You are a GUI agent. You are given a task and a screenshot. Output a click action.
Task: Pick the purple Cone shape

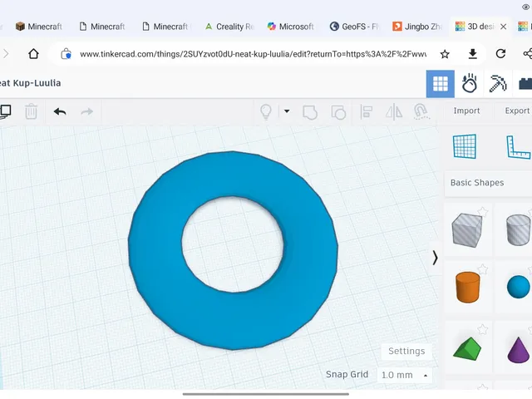(518, 350)
